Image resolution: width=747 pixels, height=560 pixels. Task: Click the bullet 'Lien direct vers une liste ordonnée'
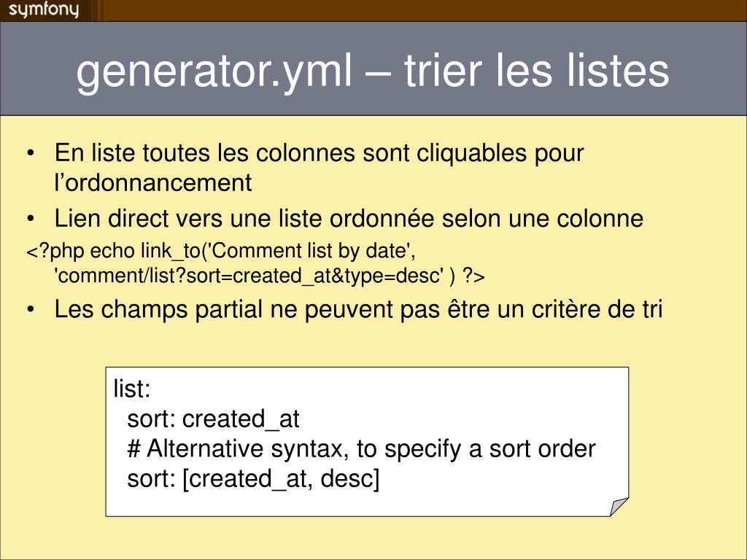[x=349, y=219]
